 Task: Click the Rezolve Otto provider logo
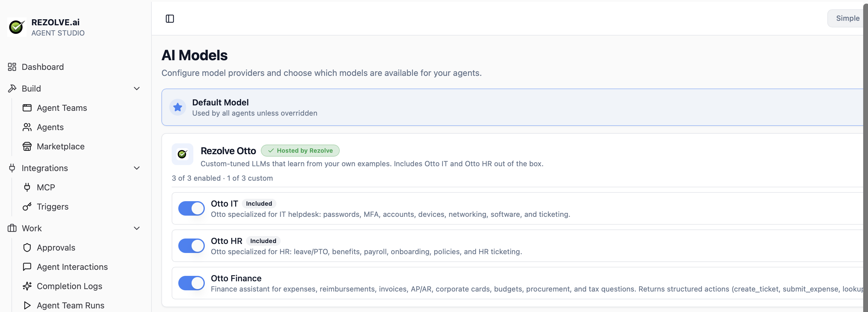click(182, 154)
